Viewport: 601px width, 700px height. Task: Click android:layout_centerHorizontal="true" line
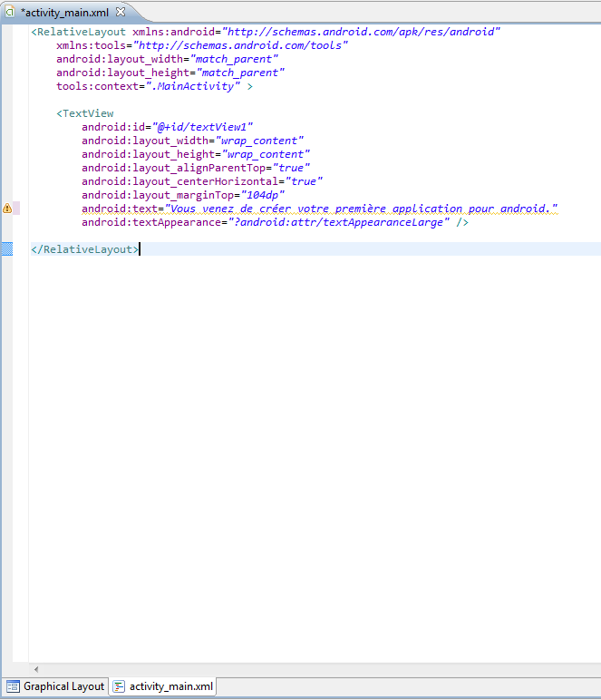[202, 181]
